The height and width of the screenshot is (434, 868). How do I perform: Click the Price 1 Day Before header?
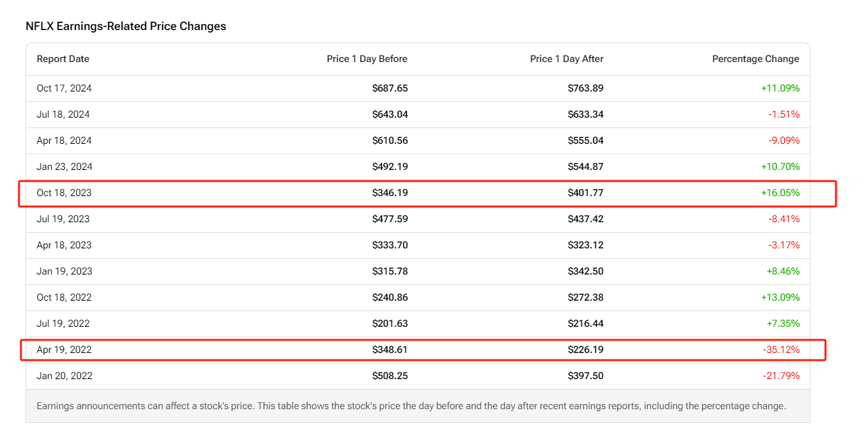tap(367, 59)
